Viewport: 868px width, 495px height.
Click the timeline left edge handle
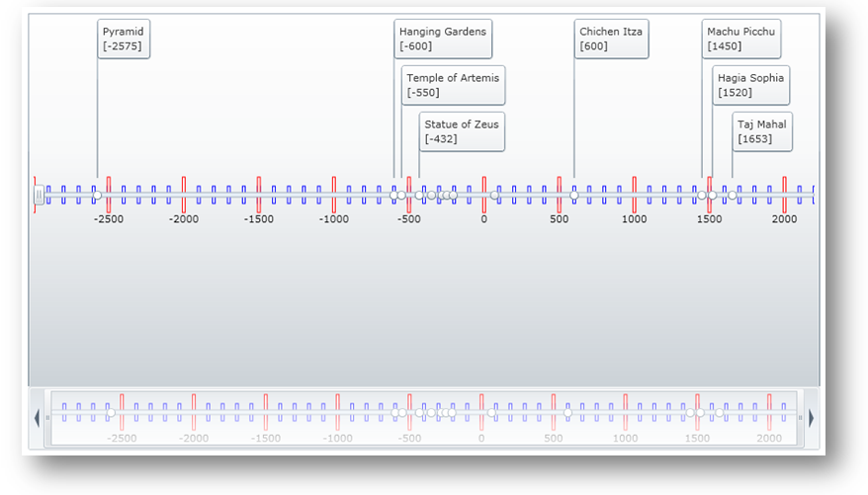[39, 196]
